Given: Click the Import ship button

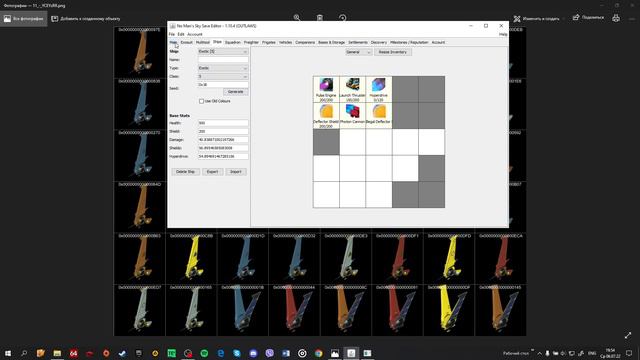Looking at the screenshot, I should click(x=236, y=172).
